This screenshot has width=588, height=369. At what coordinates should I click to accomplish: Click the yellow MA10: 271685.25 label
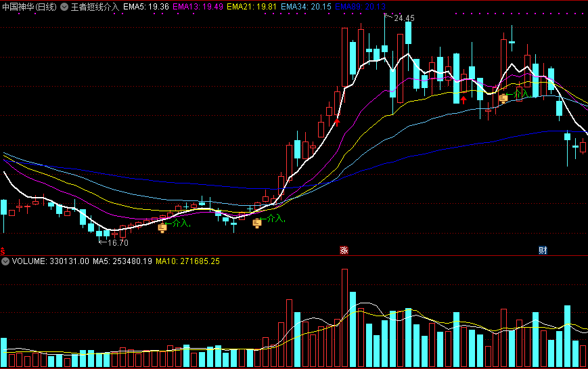pos(187,261)
